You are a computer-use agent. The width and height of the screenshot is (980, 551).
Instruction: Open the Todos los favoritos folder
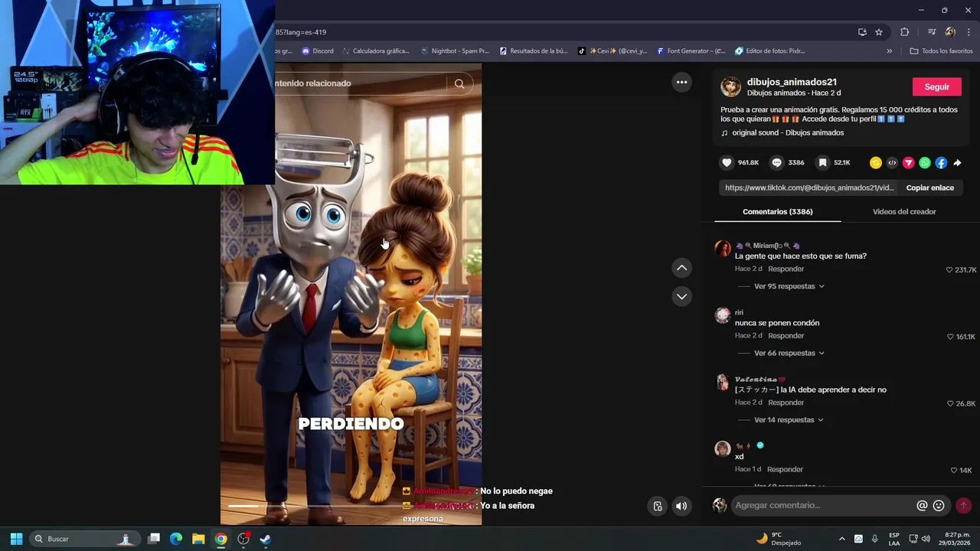(x=941, y=51)
